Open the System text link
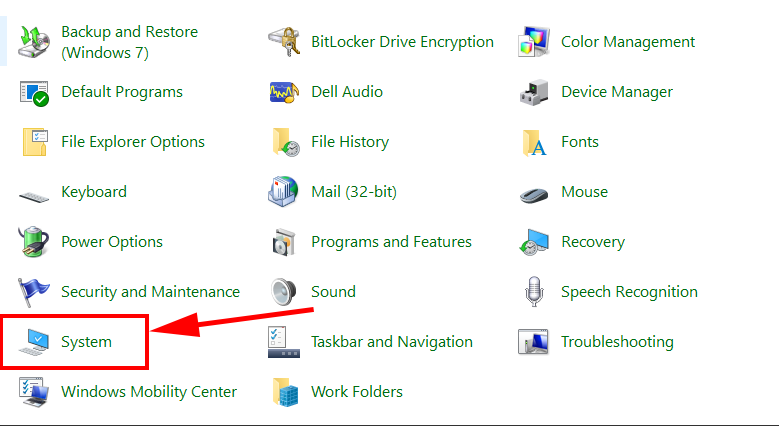779x426 pixels. [86, 342]
